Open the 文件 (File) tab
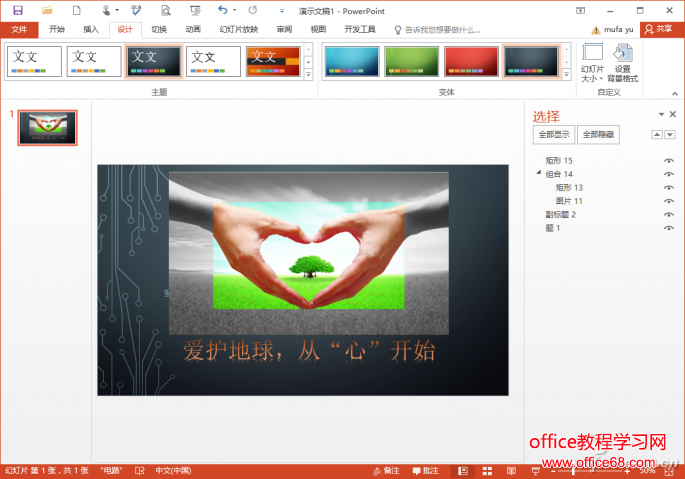This screenshot has height=479, width=685. [x=19, y=29]
